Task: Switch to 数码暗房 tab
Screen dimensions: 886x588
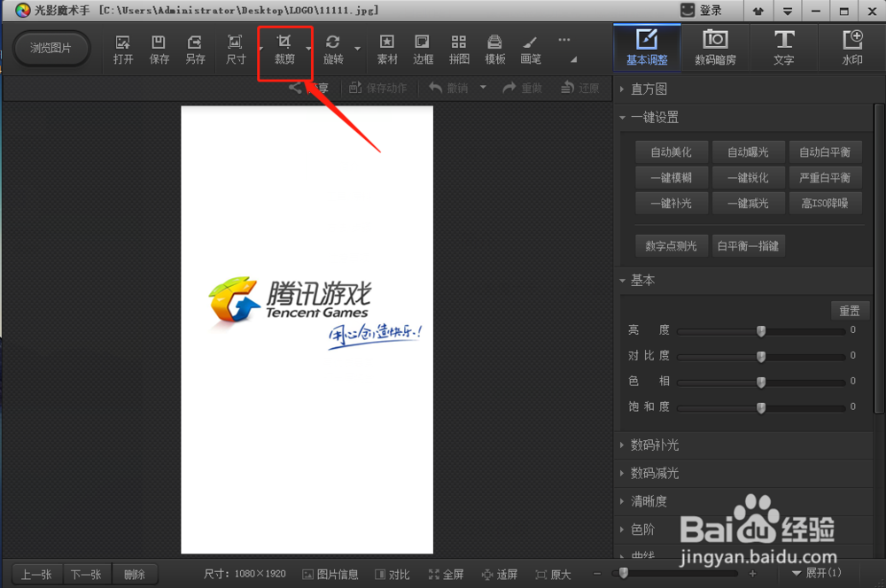Action: click(x=715, y=48)
